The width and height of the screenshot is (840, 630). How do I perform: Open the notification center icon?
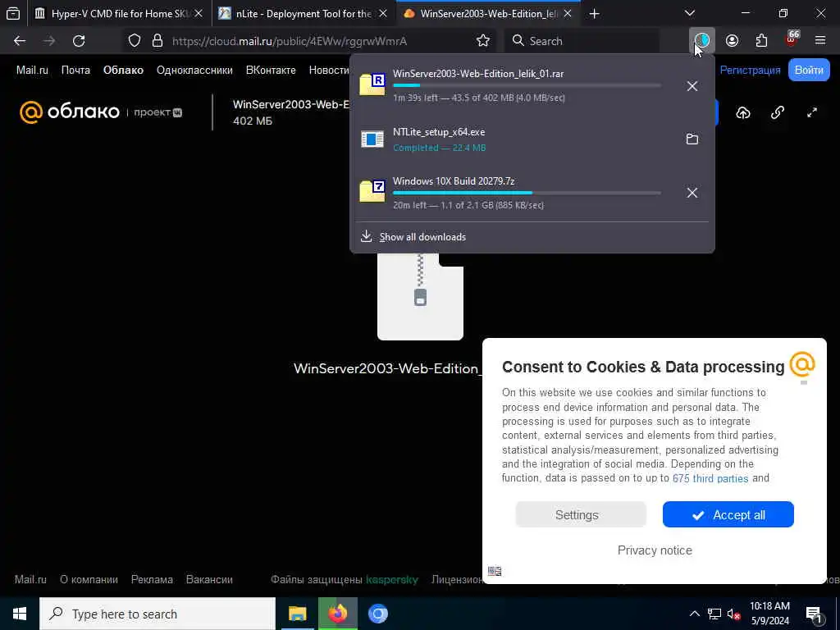point(814,614)
